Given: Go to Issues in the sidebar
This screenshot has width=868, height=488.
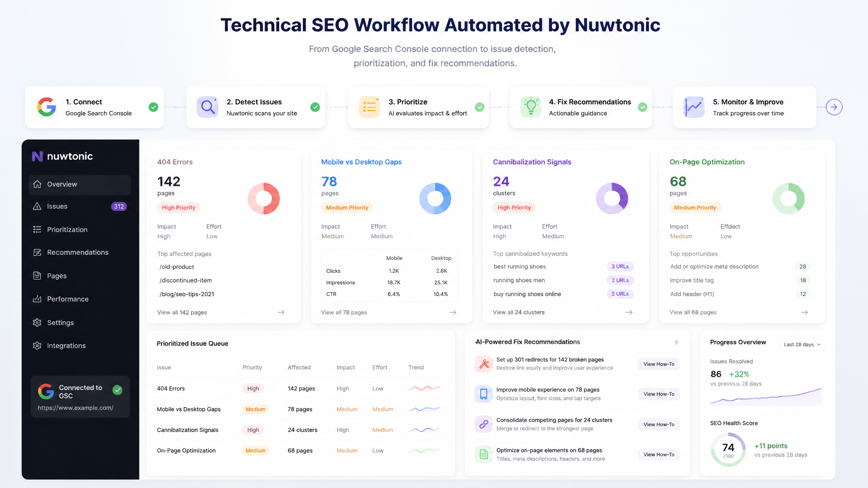Looking at the screenshot, I should [80, 206].
